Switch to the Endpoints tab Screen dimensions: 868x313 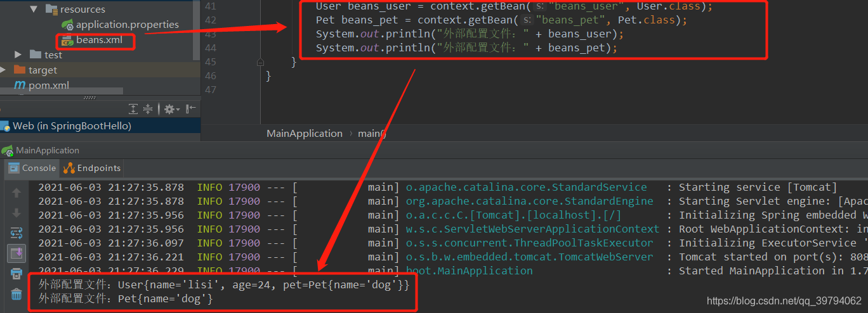92,168
